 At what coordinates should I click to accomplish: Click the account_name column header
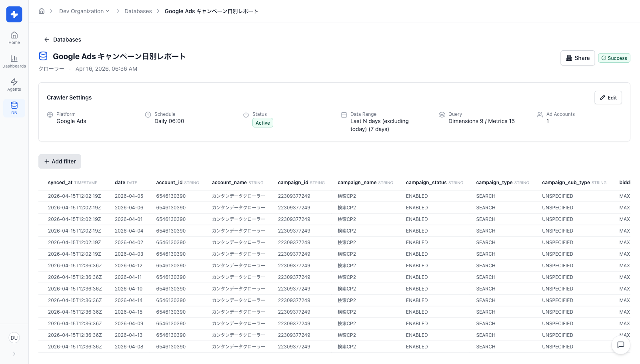pos(238,183)
